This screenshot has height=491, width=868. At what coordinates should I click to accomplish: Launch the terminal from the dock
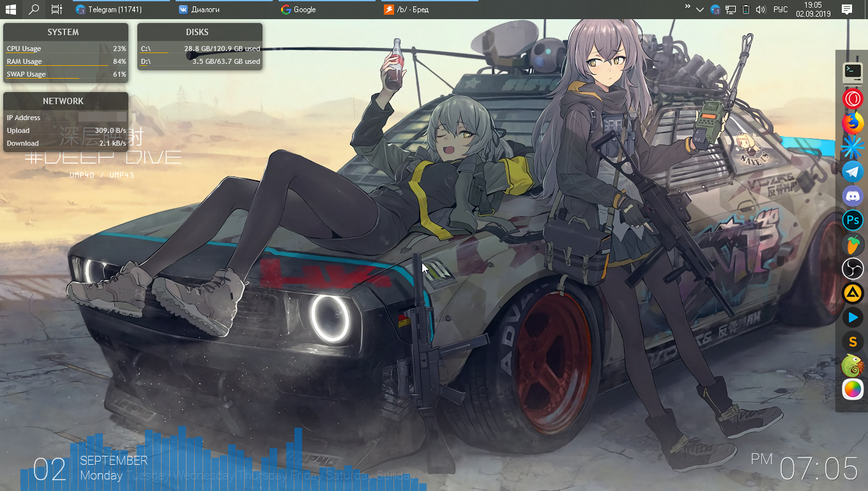click(852, 72)
